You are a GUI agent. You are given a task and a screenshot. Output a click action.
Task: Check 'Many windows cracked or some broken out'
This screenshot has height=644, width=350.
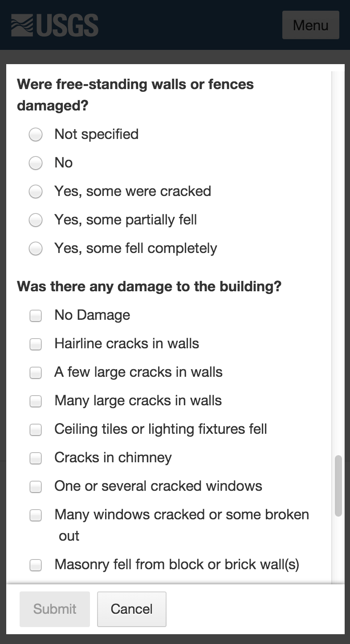[x=36, y=515]
